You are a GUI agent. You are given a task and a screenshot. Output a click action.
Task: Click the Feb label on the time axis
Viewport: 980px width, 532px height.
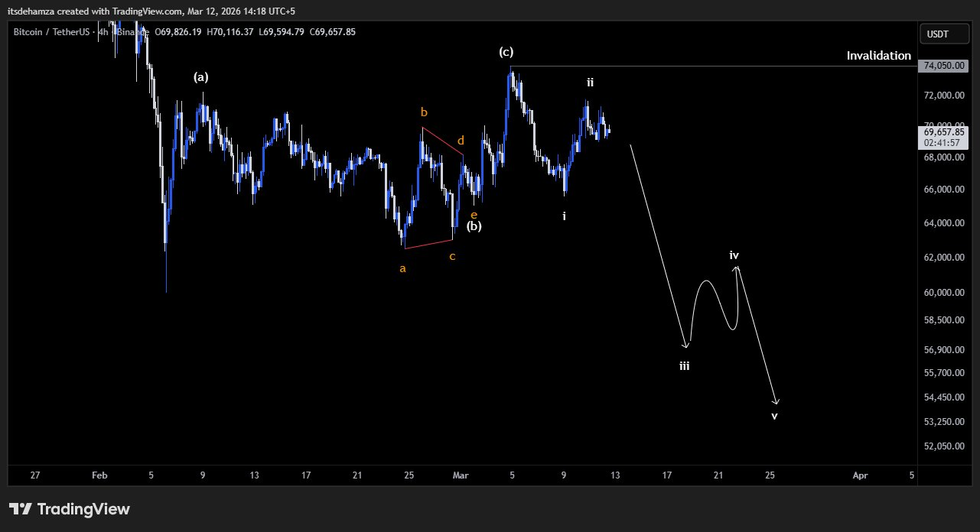coord(99,475)
